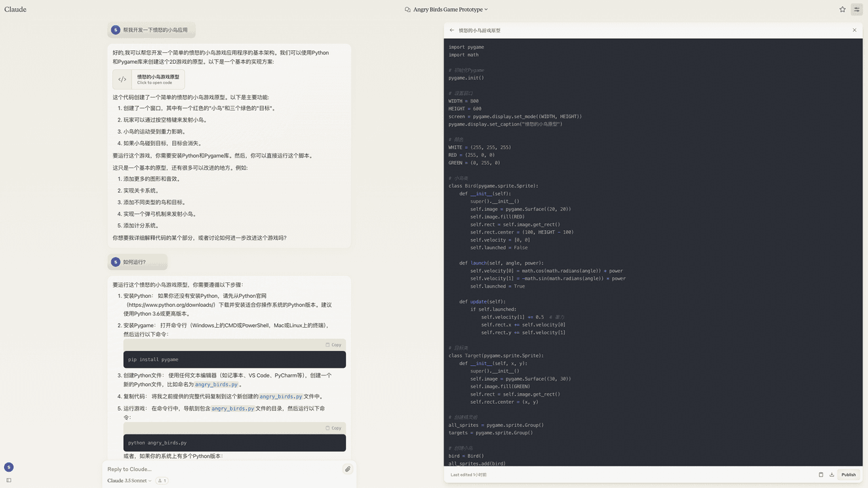The height and width of the screenshot is (488, 868).
Task: Click the list item 添加计分系统
Action: [141, 225]
